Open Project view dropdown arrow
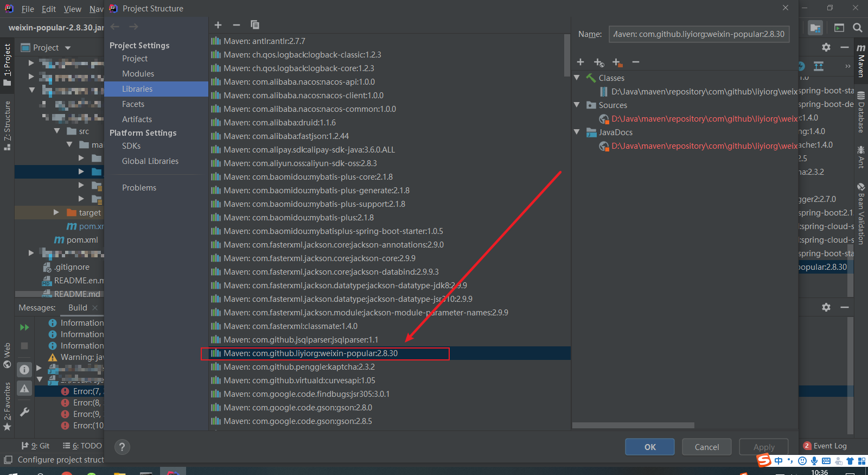The image size is (868, 475). (x=68, y=48)
